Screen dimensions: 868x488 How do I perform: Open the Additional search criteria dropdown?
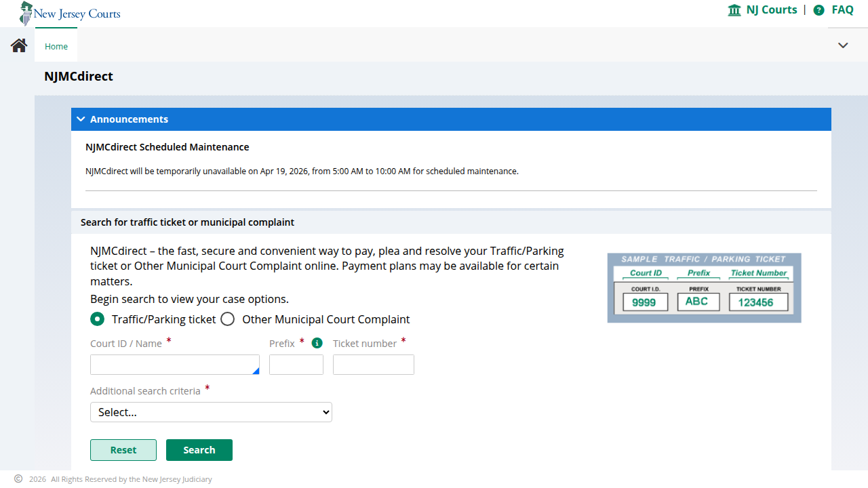click(210, 411)
